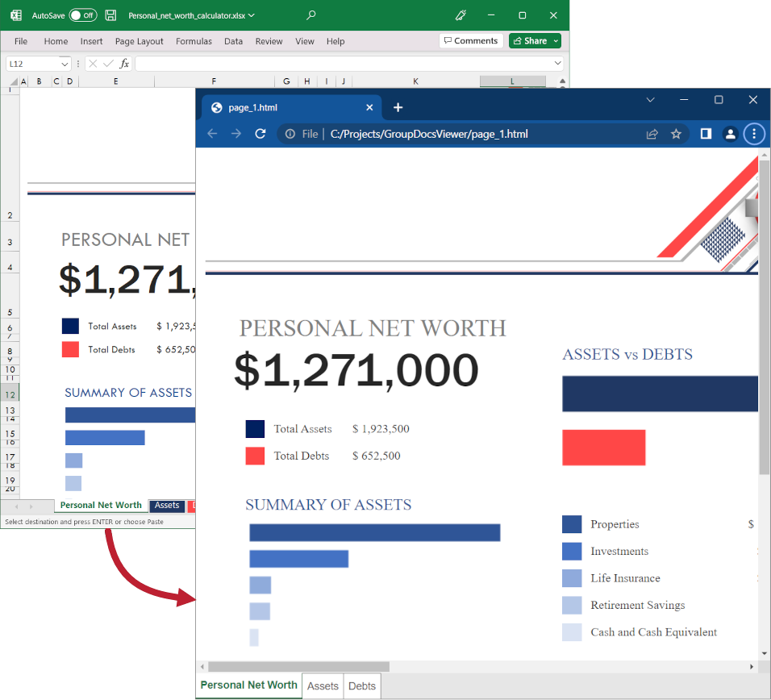Reload the browser page

point(260,134)
